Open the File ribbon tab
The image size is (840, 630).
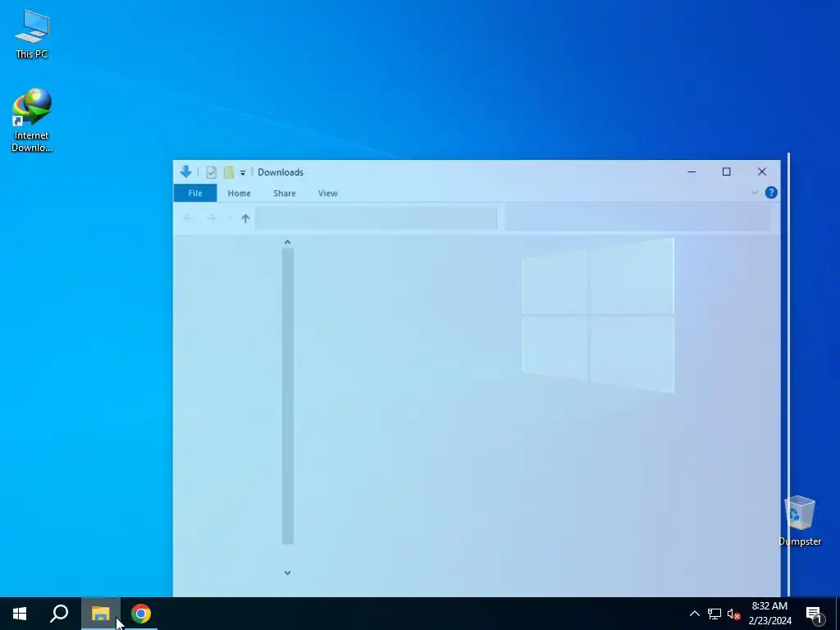[x=195, y=193]
